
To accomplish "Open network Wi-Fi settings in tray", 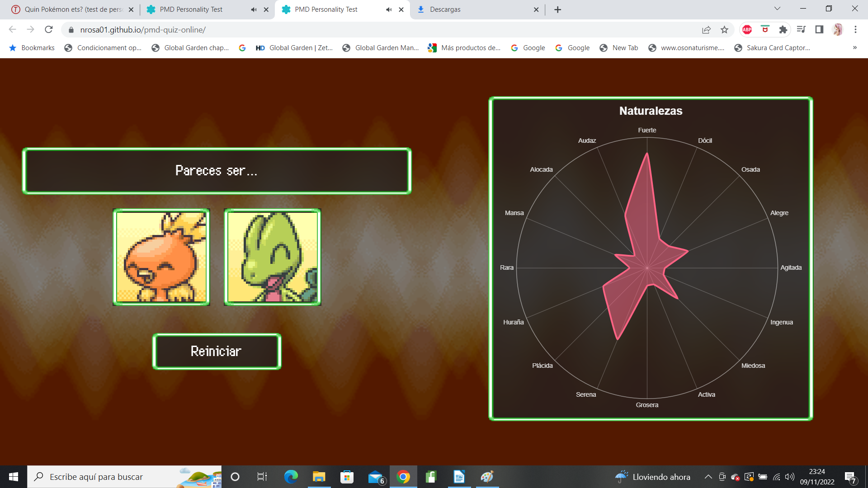I will 777,477.
